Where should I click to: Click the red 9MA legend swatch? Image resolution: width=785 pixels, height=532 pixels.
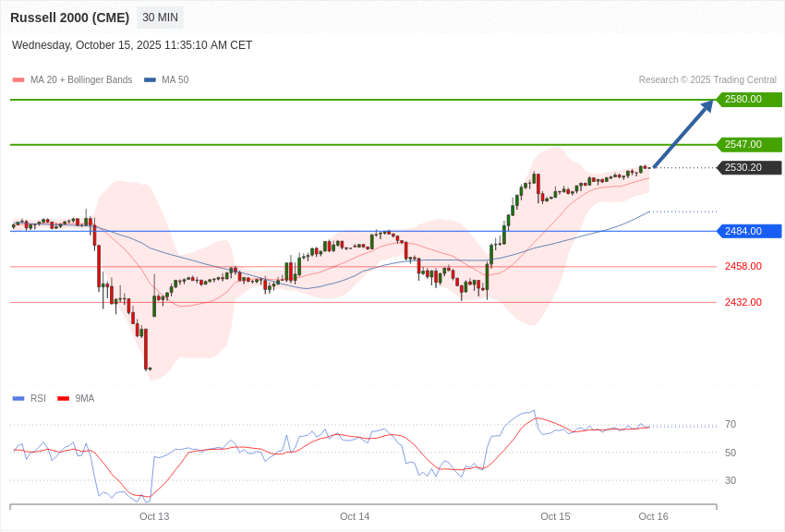pyautogui.click(x=63, y=399)
